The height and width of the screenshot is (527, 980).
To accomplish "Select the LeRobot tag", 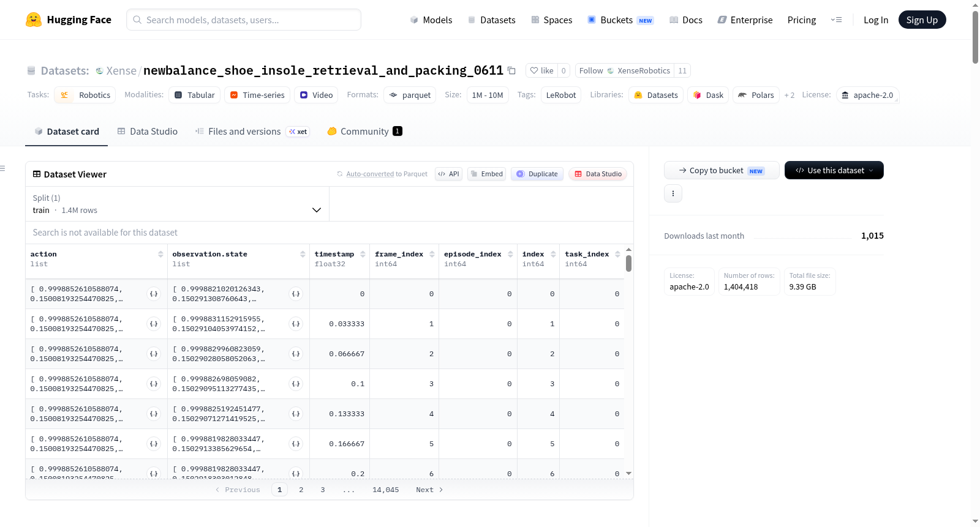I will 561,95.
